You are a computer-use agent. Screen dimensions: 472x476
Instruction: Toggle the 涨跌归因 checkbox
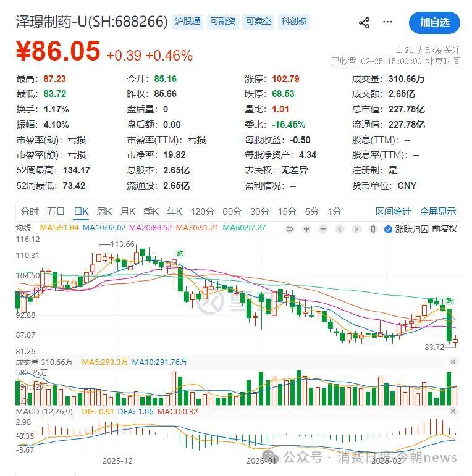pyautogui.click(x=388, y=229)
